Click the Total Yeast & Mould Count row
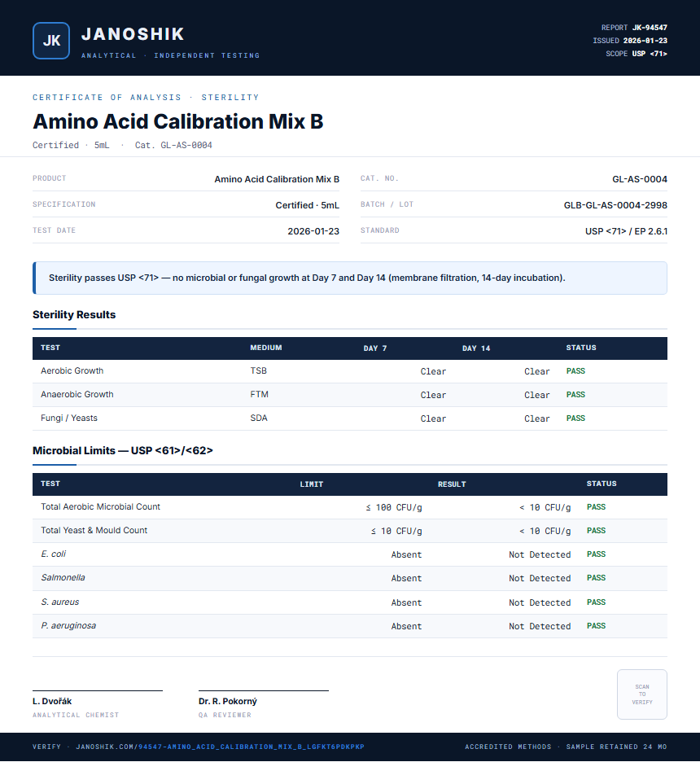This screenshot has height=784, width=700. pos(350,531)
